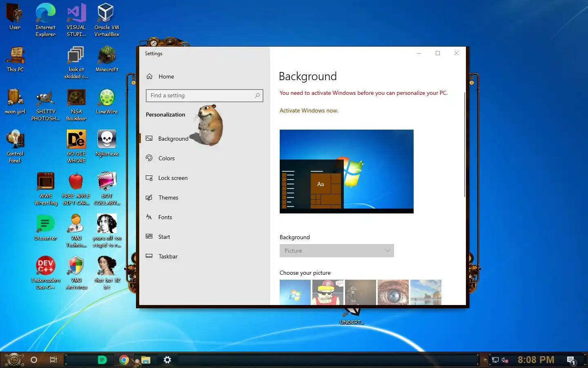Select the 'youre all too stupid' icon
Screen dimensions: 588x368
tap(107, 231)
